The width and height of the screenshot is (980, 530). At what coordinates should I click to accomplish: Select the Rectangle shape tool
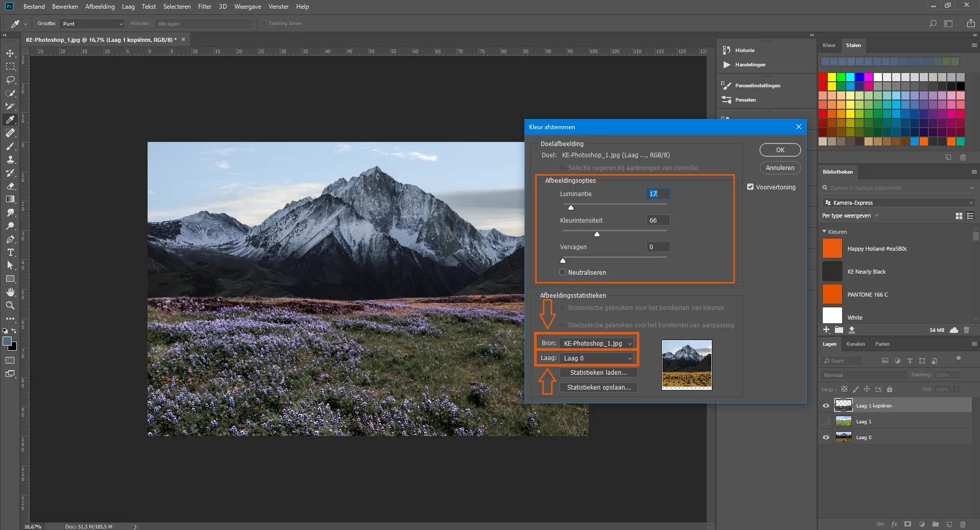[10, 279]
